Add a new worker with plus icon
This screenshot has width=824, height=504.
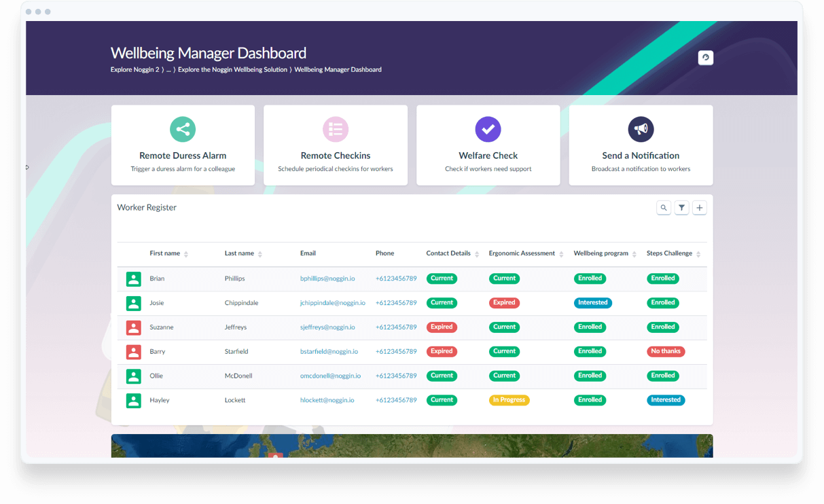(700, 208)
